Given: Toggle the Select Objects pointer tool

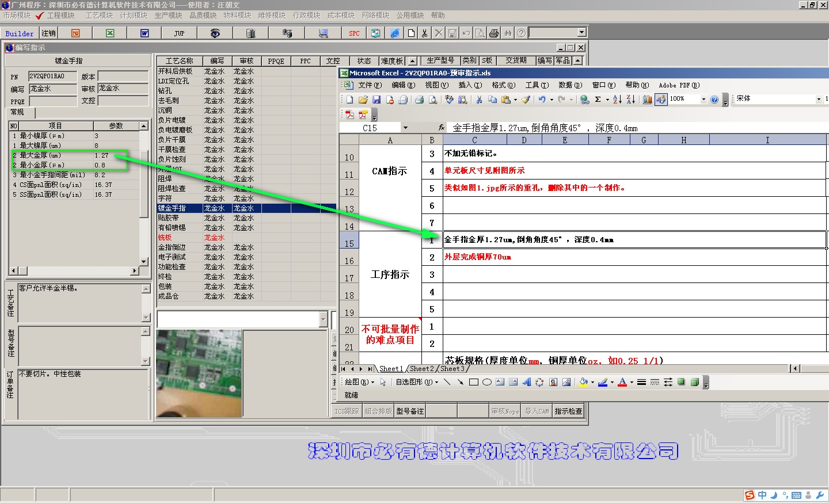Looking at the screenshot, I should click(x=383, y=382).
